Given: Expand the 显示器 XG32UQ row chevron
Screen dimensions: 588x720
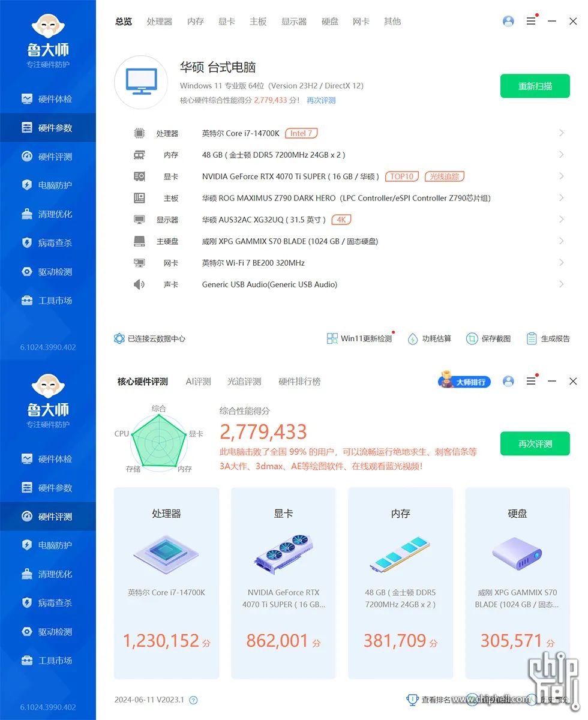Looking at the screenshot, I should (x=562, y=220).
